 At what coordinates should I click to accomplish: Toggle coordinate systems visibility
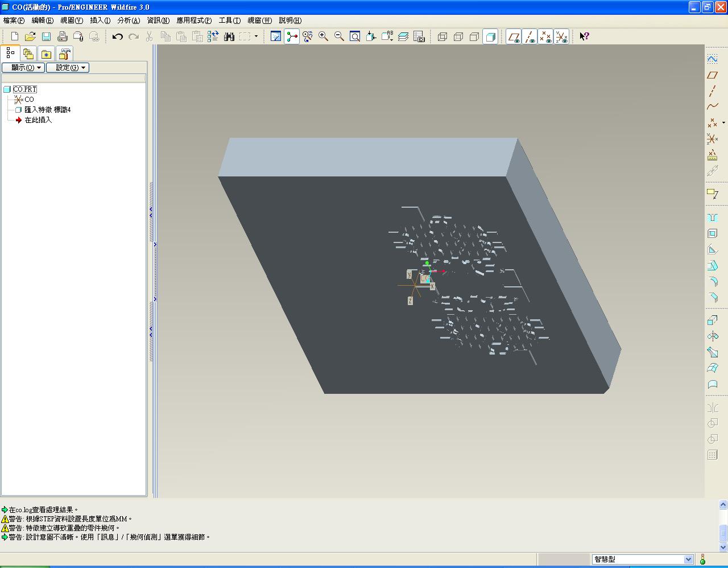pyautogui.click(x=561, y=36)
